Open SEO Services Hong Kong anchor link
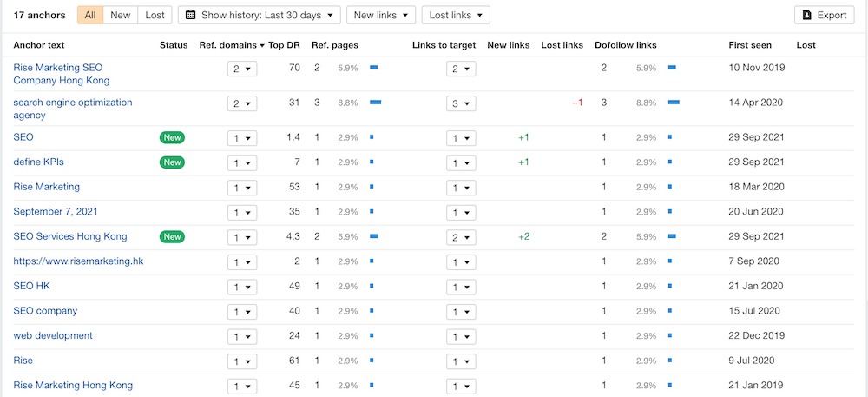Viewport: 868px width, 397px height. pyautogui.click(x=70, y=236)
